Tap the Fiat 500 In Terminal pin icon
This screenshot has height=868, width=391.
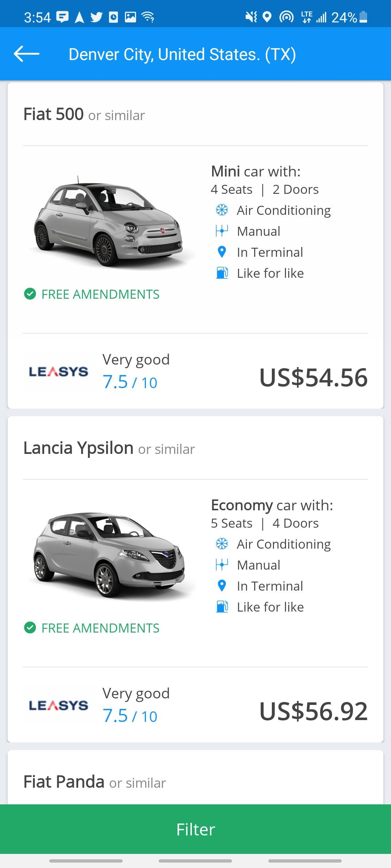pyautogui.click(x=222, y=252)
